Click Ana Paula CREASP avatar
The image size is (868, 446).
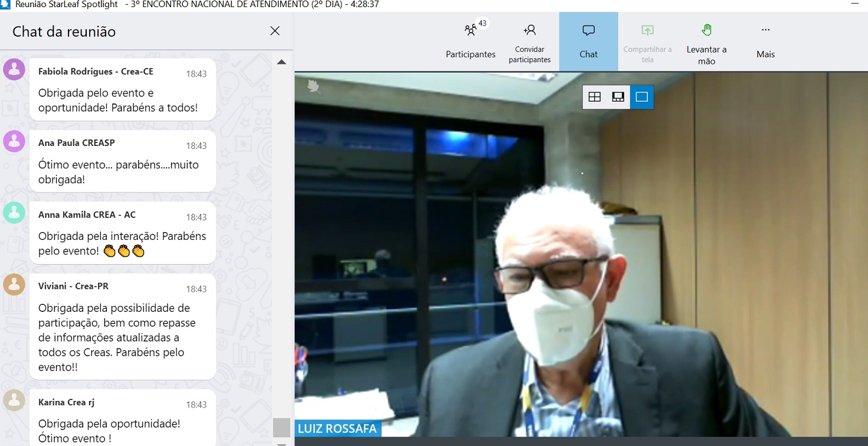14,141
